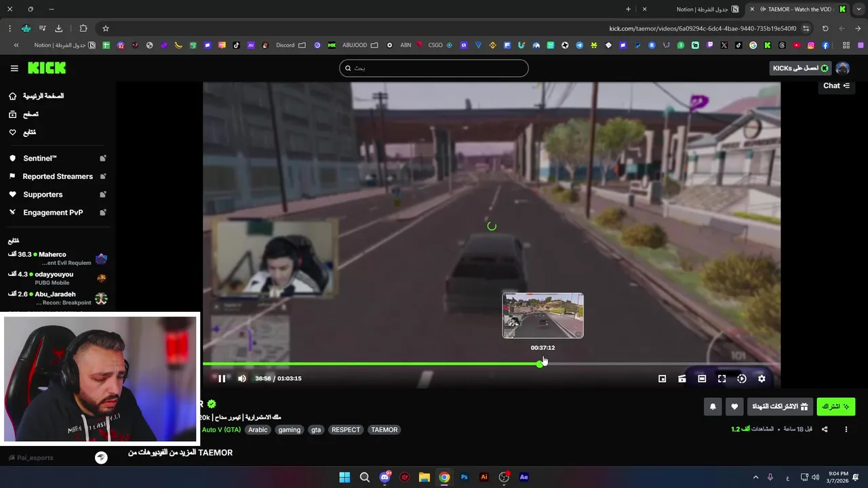Click external link icon beside Sentinel™

[103, 158]
